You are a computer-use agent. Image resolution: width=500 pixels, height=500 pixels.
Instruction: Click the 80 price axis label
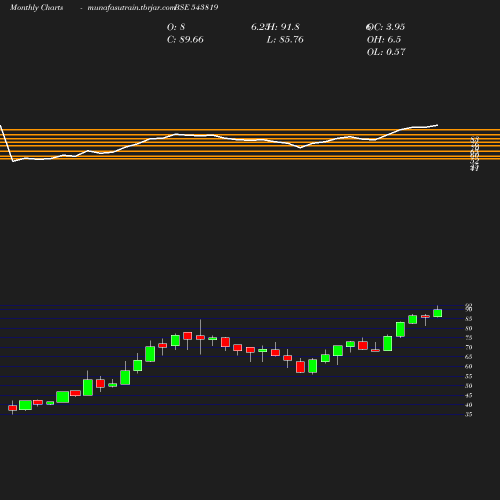pyautogui.click(x=469, y=328)
